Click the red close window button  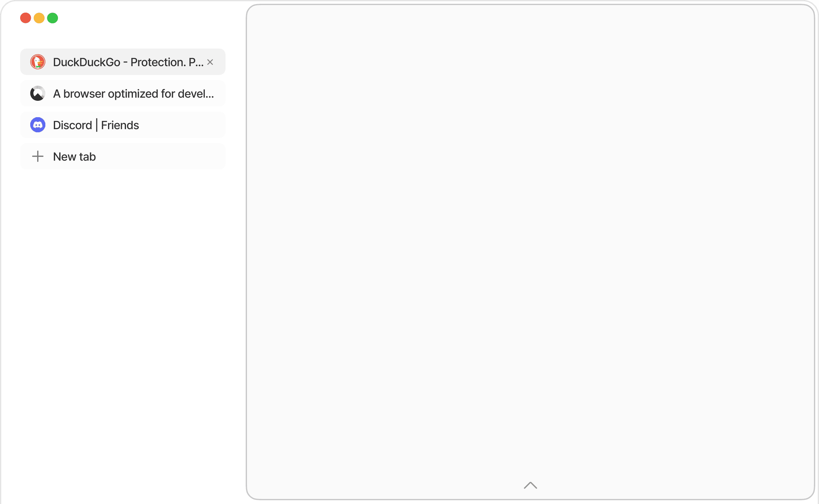tap(26, 18)
